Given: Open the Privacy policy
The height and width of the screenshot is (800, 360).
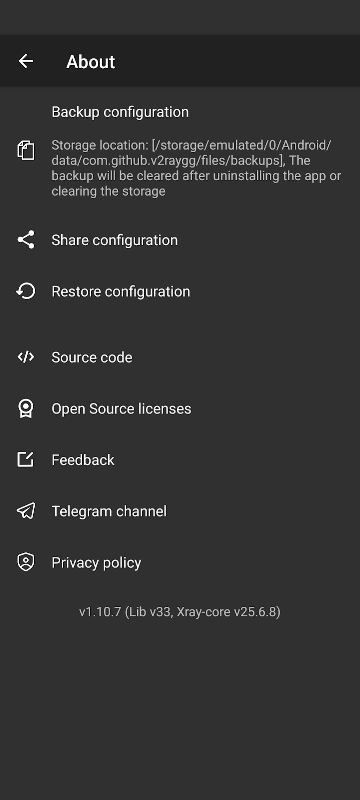Looking at the screenshot, I should [180, 562].
